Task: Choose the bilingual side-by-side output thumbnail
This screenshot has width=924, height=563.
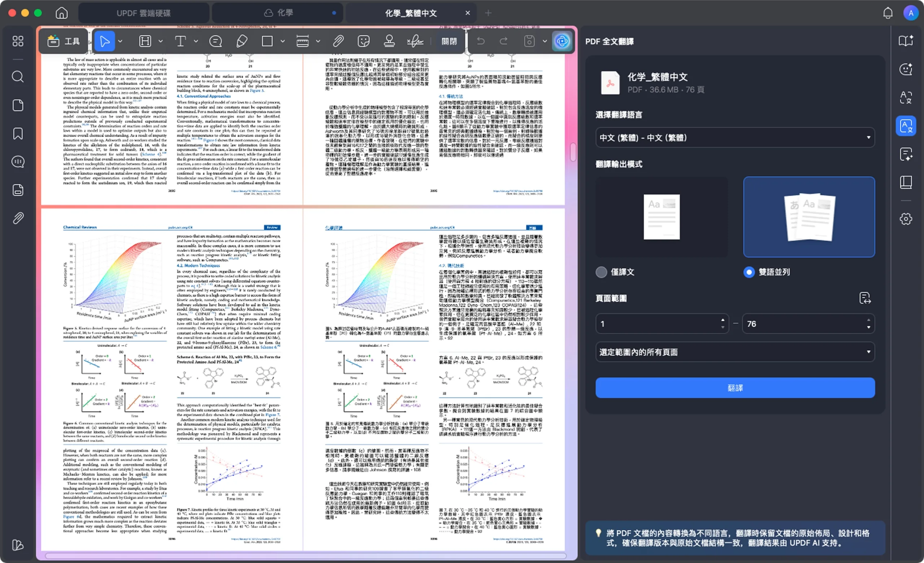Action: tap(809, 217)
